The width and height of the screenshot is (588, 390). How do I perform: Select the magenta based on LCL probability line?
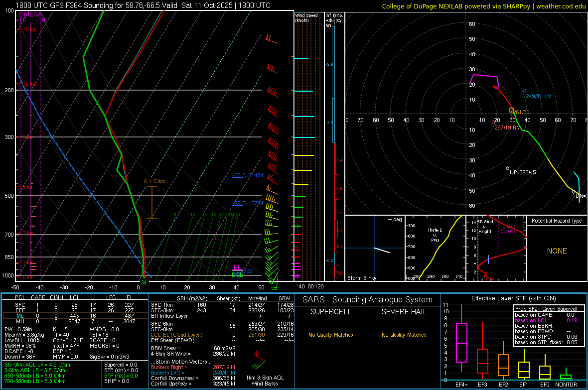546,320
